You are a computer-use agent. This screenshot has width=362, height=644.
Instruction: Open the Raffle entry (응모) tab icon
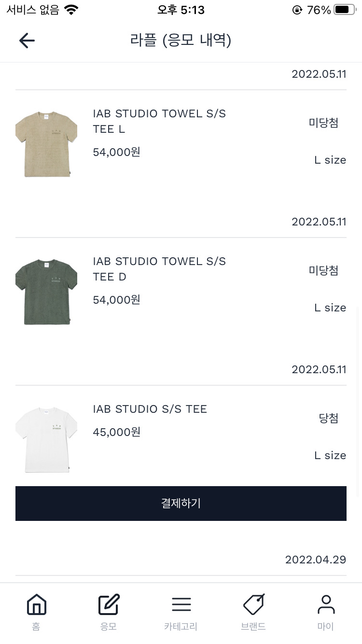(x=109, y=605)
